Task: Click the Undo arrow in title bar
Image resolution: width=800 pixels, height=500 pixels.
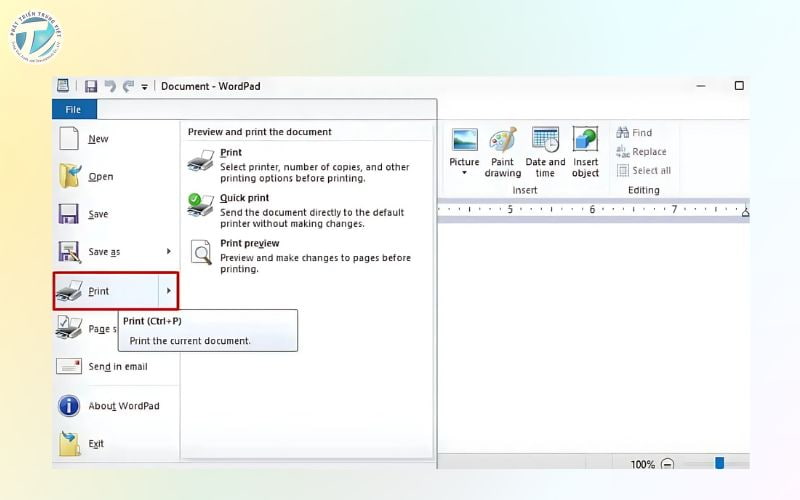Action: coord(110,87)
